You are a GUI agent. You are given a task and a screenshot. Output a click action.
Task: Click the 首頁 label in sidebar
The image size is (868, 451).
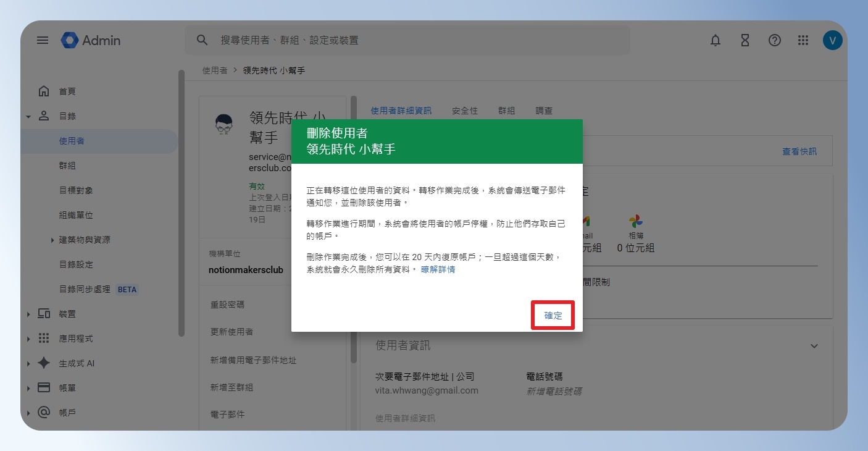[x=67, y=91]
